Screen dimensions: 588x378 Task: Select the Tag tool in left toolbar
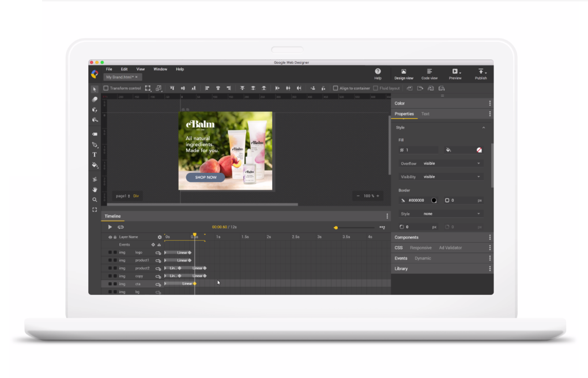95,134
